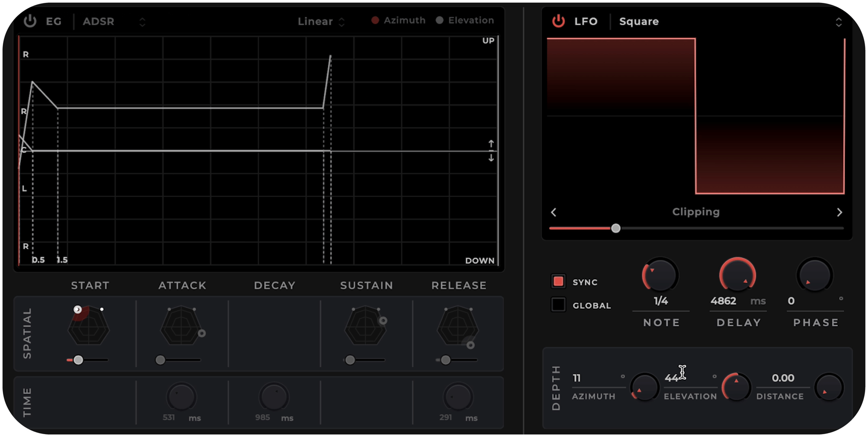Select the Elevation radio option
This screenshot has height=437, width=868.
point(465,20)
